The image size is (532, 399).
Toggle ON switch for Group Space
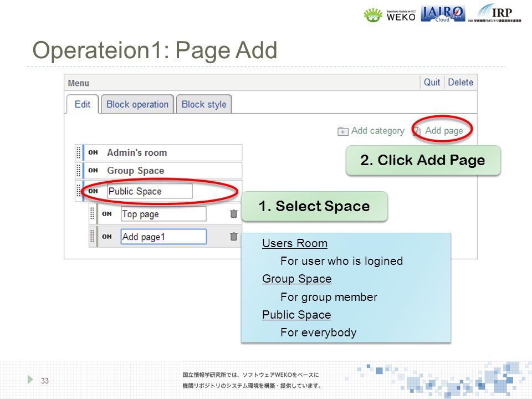click(93, 170)
